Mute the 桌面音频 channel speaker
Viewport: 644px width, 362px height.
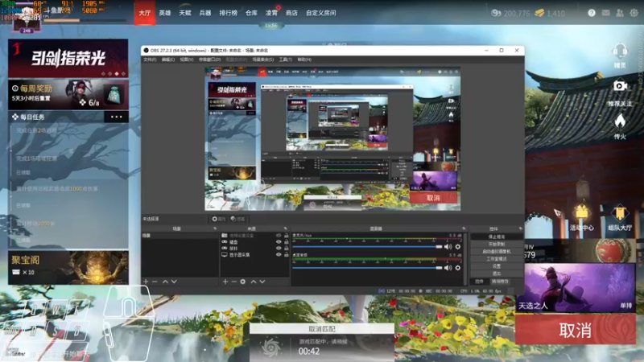(448, 268)
